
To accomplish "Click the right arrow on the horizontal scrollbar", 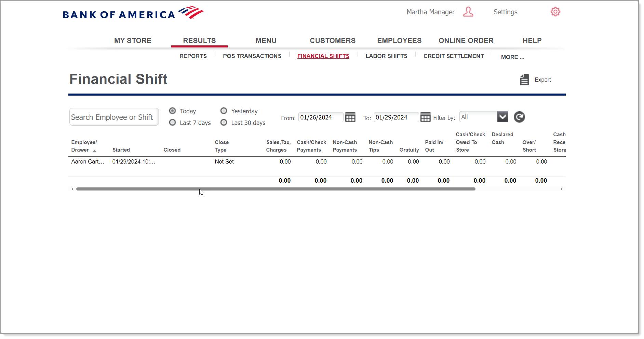I will 562,188.
